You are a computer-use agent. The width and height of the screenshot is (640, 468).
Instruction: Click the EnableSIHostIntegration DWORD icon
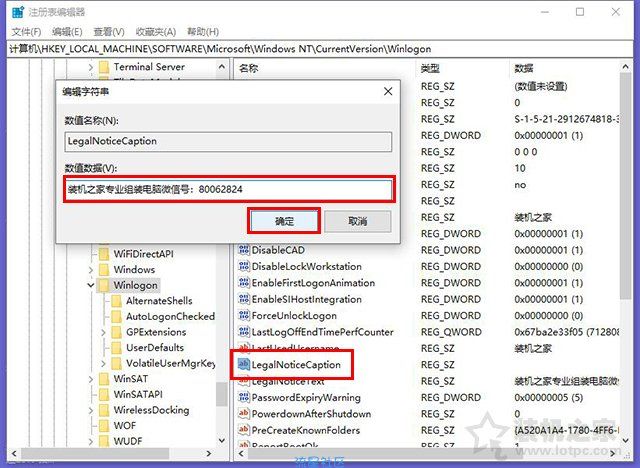pos(244,299)
